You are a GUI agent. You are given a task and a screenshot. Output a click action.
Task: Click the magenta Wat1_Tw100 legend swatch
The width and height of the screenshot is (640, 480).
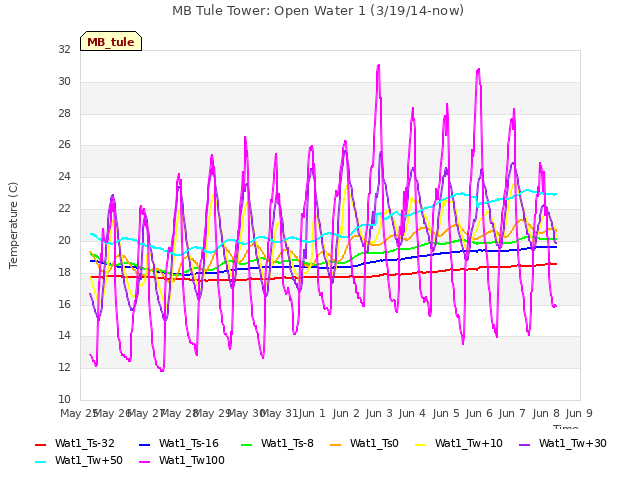[x=144, y=462]
